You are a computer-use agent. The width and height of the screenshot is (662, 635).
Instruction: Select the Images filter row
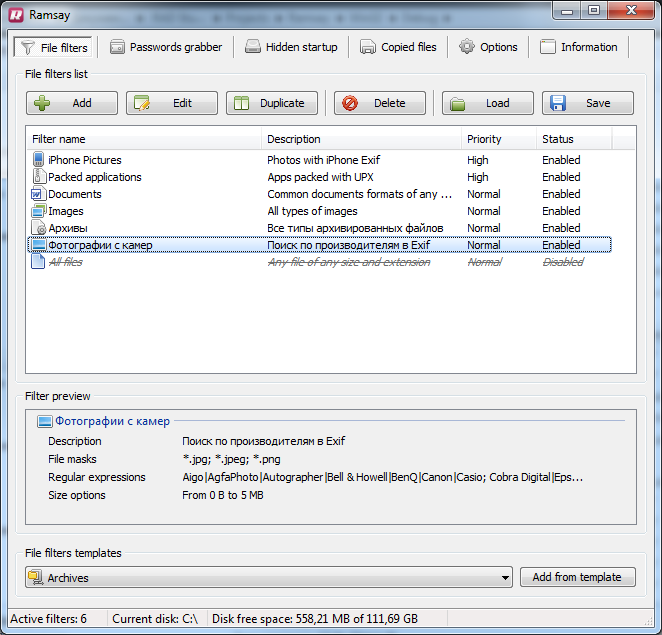point(320,211)
